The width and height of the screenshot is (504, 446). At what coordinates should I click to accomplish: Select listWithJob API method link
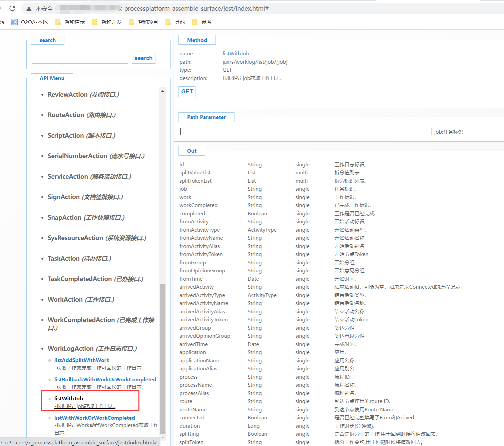tap(69, 399)
